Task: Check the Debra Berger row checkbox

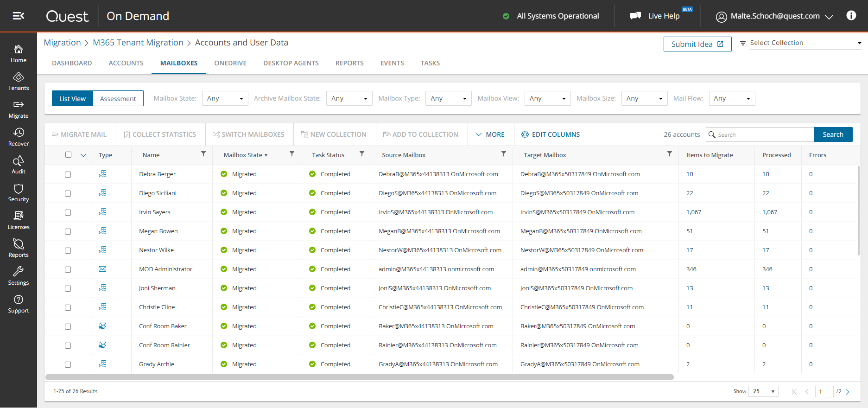Action: (68, 174)
